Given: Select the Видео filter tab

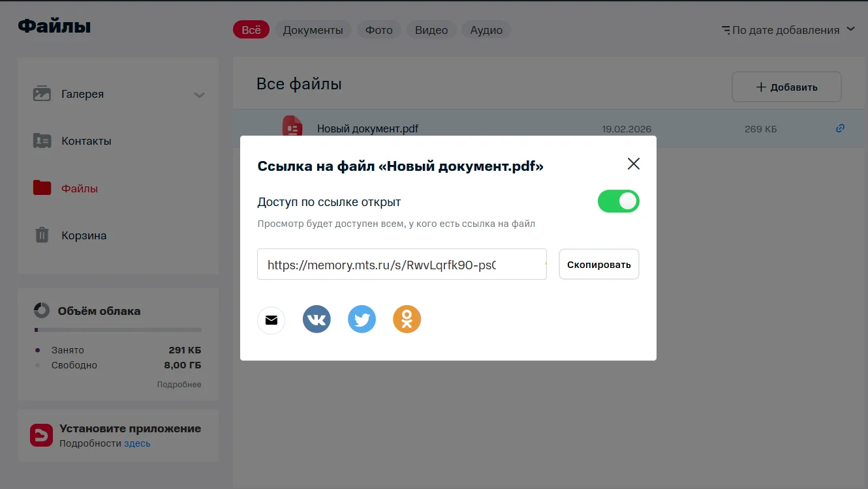Looking at the screenshot, I should [431, 30].
